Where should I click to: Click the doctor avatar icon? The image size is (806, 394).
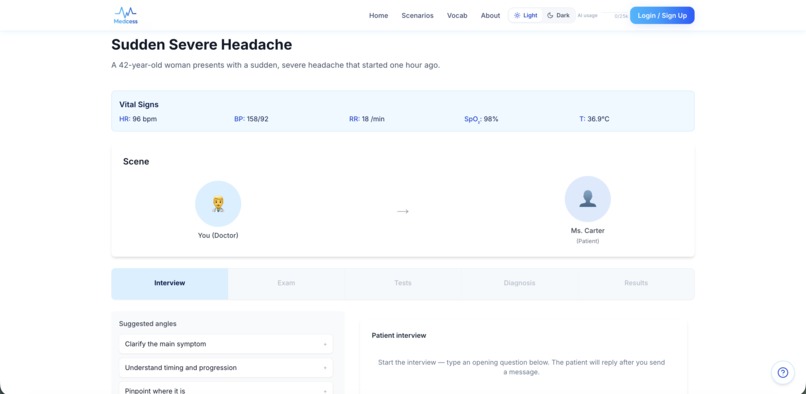(218, 204)
